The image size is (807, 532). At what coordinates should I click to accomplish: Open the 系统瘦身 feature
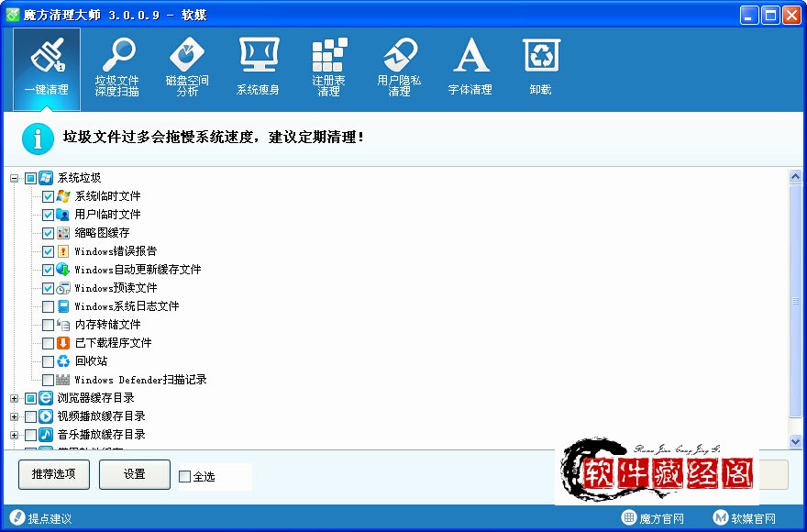click(259, 64)
